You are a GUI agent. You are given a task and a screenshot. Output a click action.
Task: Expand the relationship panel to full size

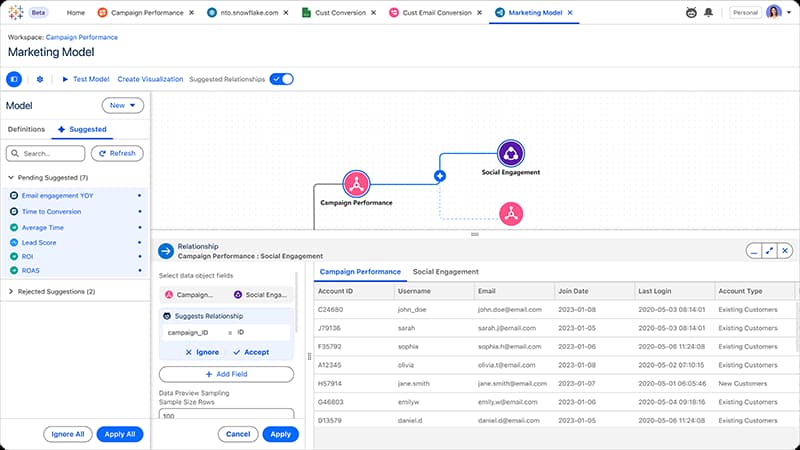tap(769, 251)
